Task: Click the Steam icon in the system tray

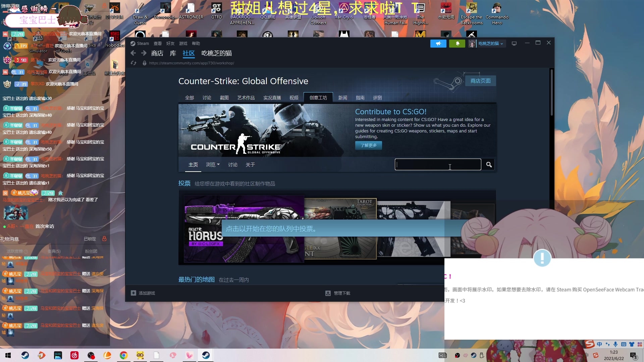Action: 474,355
